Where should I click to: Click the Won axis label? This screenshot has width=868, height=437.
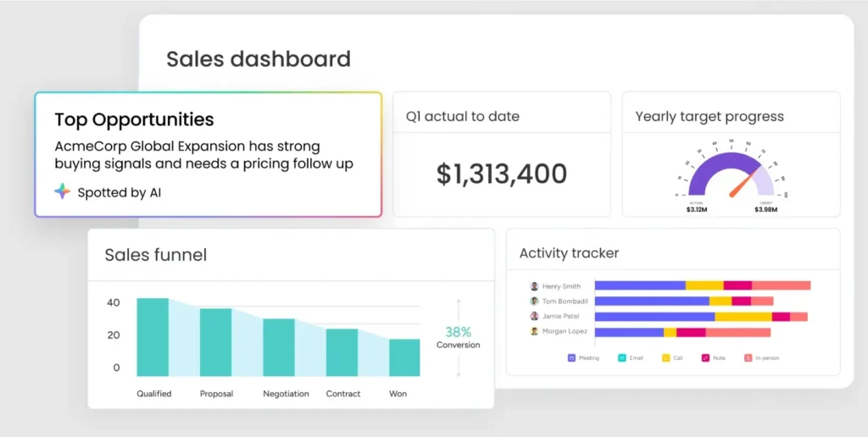pyautogui.click(x=398, y=394)
